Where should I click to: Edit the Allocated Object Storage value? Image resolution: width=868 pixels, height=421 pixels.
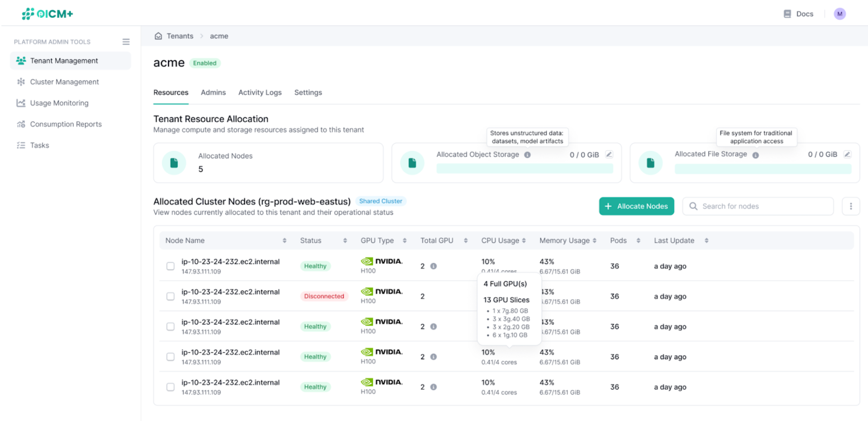609,154
